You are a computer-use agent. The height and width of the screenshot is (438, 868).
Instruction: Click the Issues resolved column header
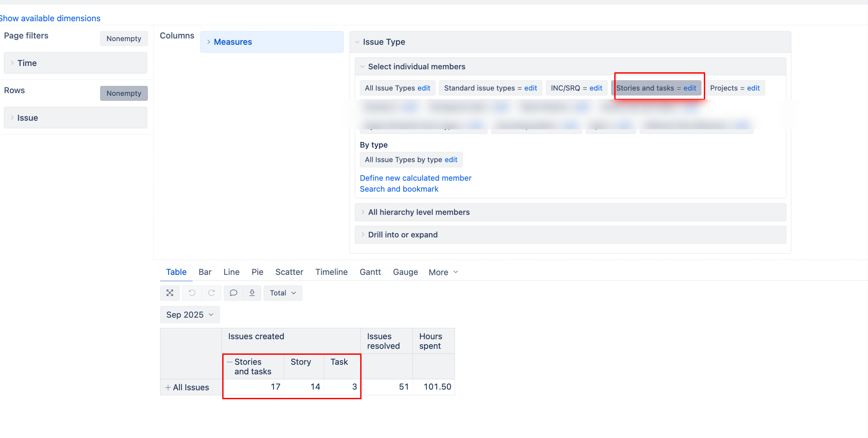pos(383,341)
